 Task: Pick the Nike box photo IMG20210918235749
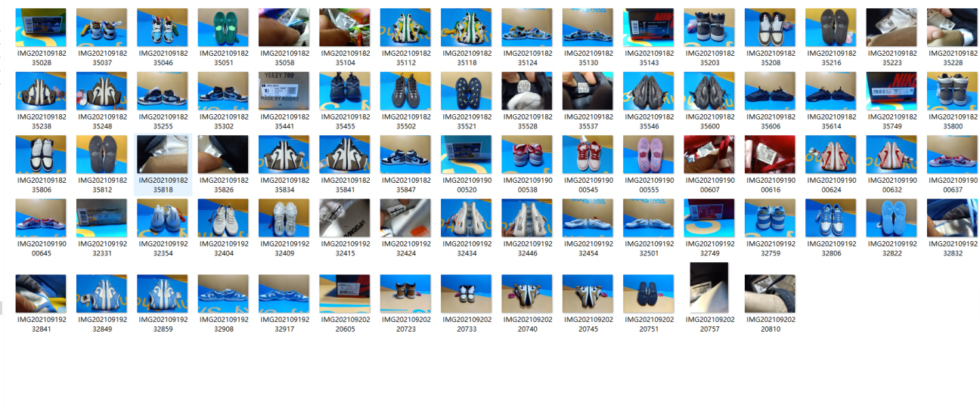coord(892,91)
